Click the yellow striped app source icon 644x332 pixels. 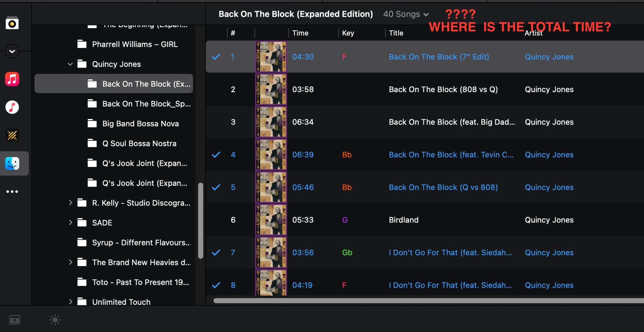coord(12,135)
